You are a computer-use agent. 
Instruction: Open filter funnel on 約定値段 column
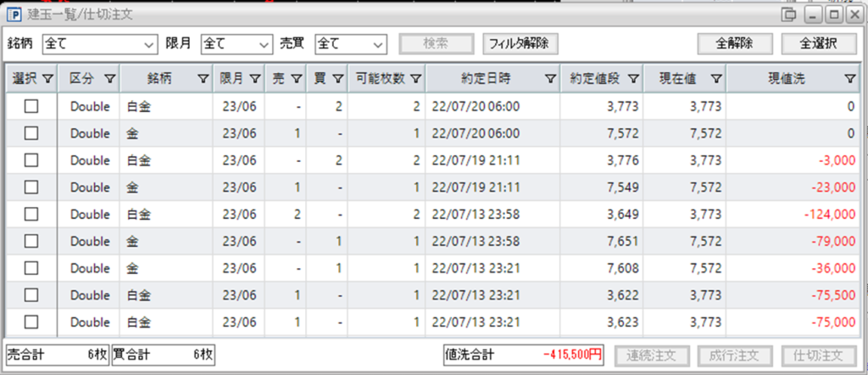point(633,79)
